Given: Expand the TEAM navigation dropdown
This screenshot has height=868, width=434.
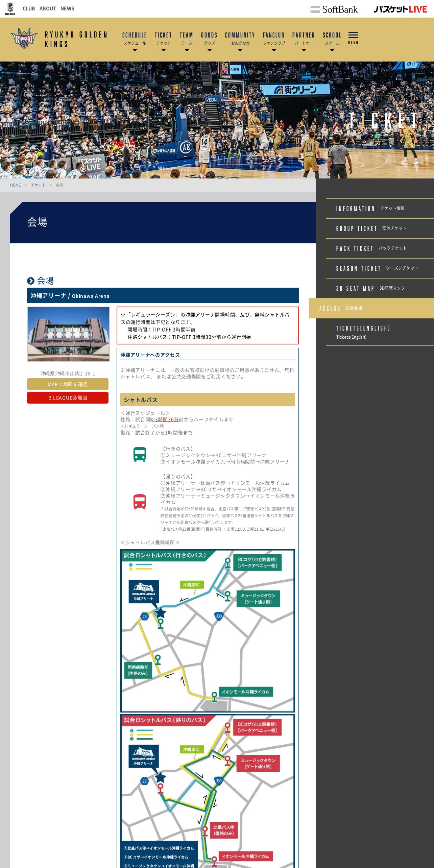Looking at the screenshot, I should click(187, 50).
